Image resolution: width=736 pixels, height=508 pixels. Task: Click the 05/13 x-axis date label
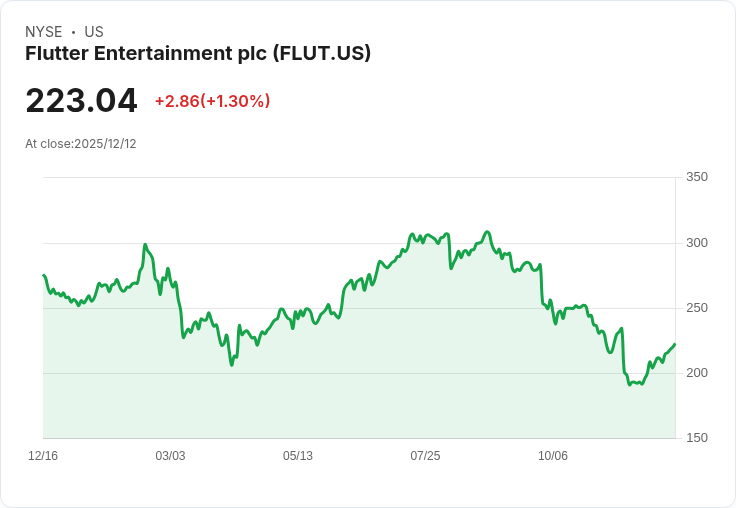tap(298, 456)
